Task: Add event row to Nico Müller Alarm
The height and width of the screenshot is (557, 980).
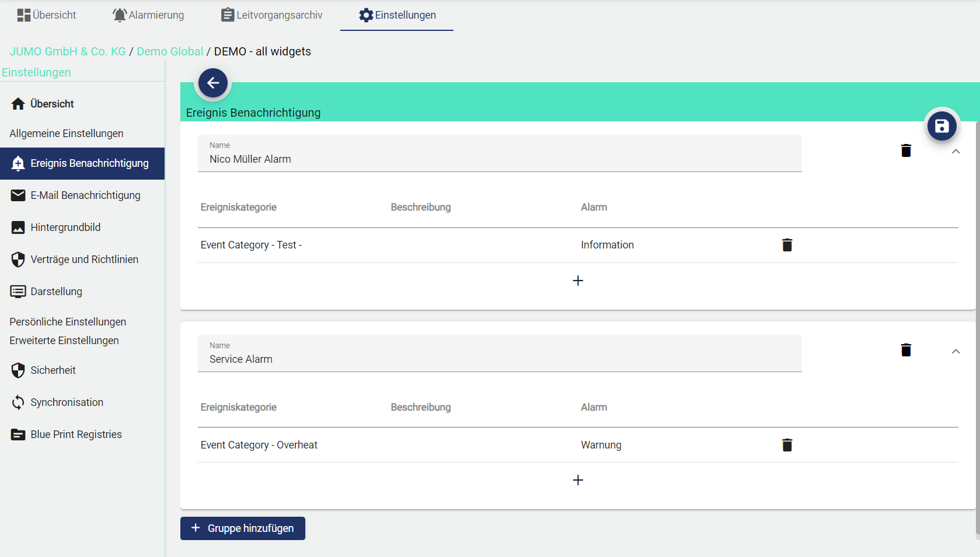Action: 578,281
